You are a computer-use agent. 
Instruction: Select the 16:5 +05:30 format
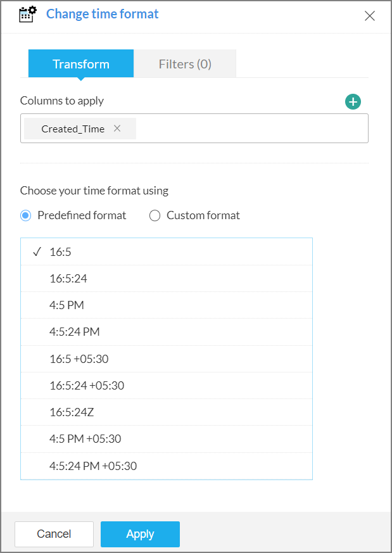(79, 359)
